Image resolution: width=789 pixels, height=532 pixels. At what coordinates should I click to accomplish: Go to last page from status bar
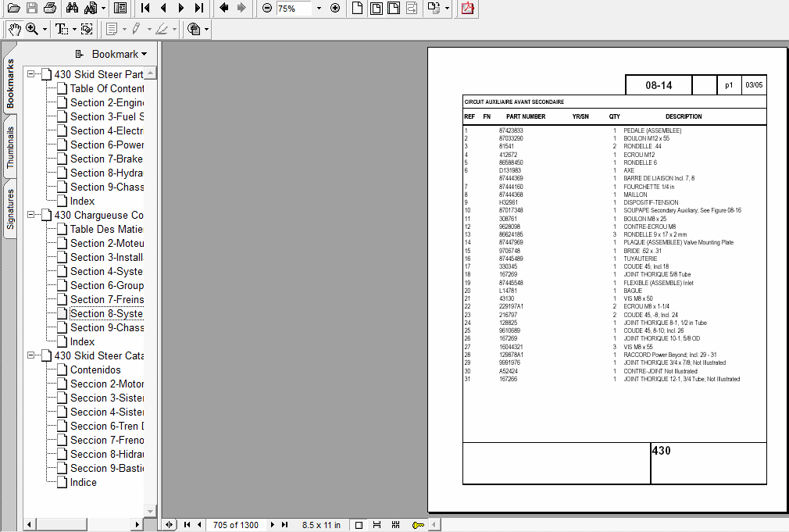(285, 525)
